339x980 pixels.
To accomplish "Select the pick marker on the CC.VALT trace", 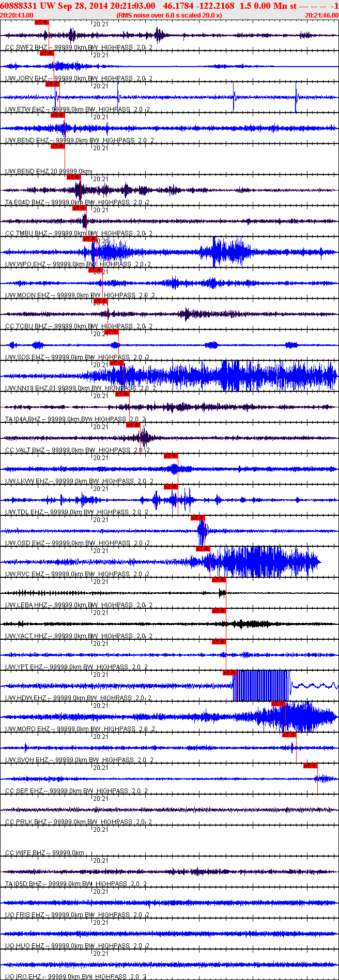I will coord(133,425).
